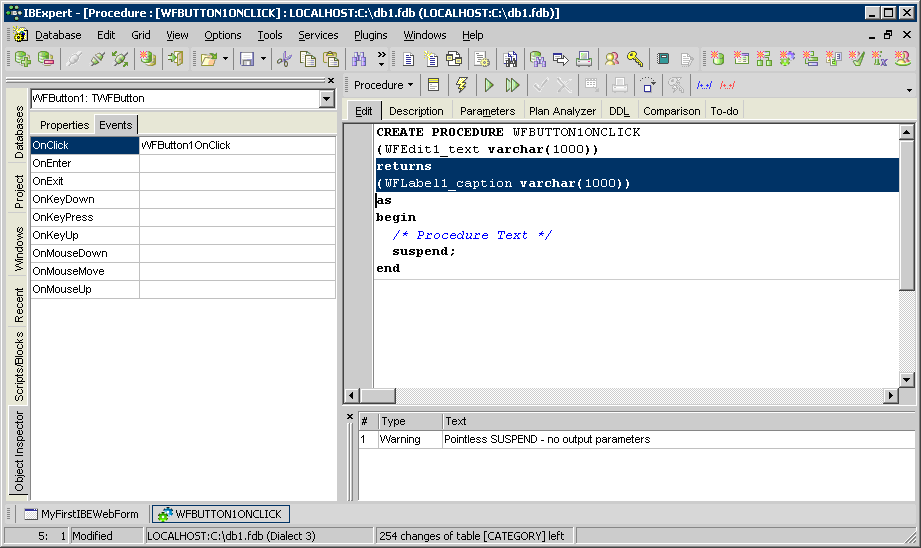This screenshot has width=921, height=548.
Task: Open the Recent side tab
Action: coord(19,305)
